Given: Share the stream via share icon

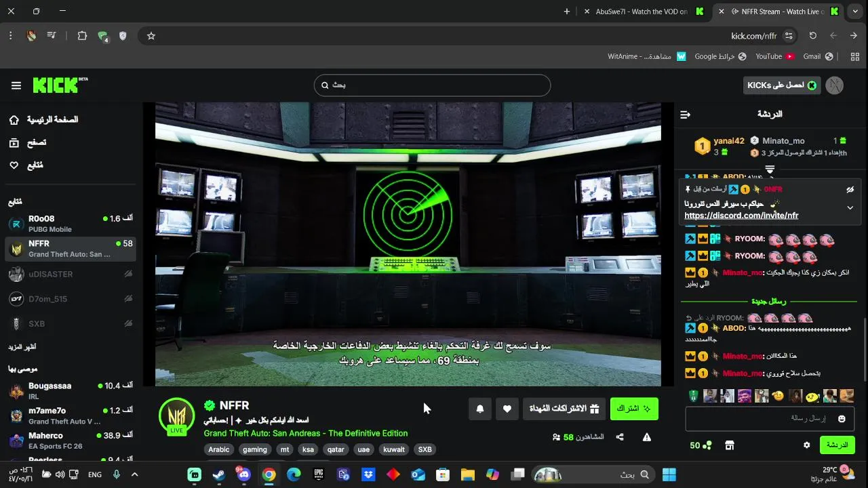Looking at the screenshot, I should tap(620, 437).
